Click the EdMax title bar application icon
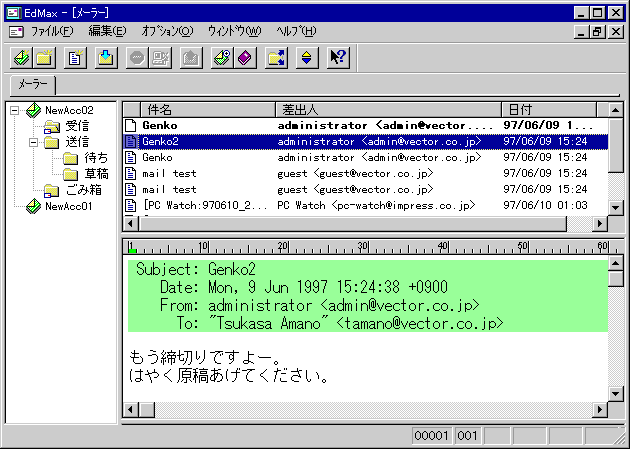The image size is (630, 449). click(x=13, y=12)
